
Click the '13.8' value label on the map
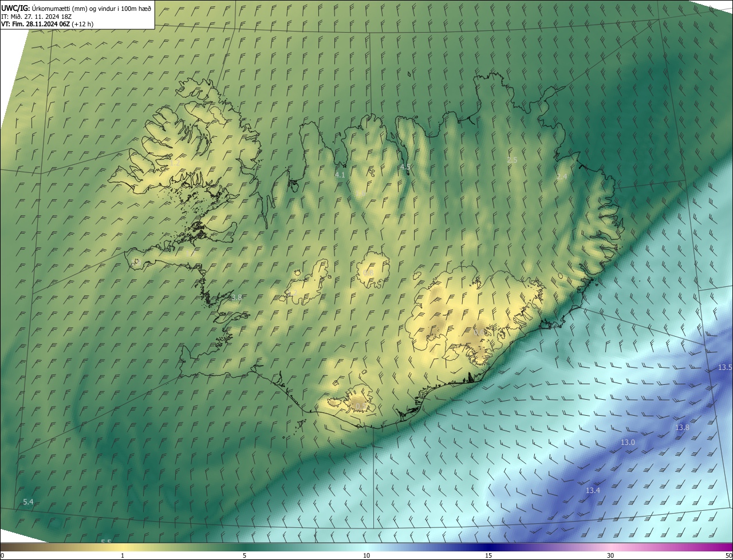click(682, 428)
